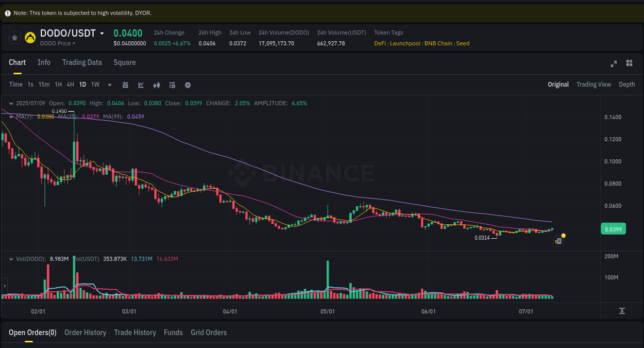The width and height of the screenshot is (644, 348).
Task: Collapse the 2025/07/09 OHLC data row
Action: (x=11, y=103)
